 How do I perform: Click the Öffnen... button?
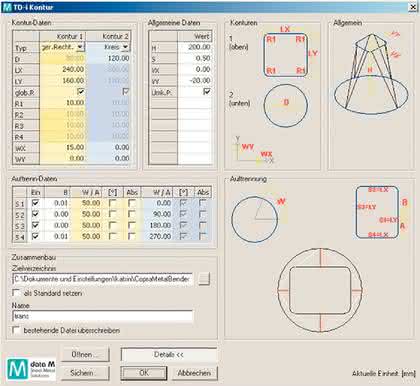(85, 355)
